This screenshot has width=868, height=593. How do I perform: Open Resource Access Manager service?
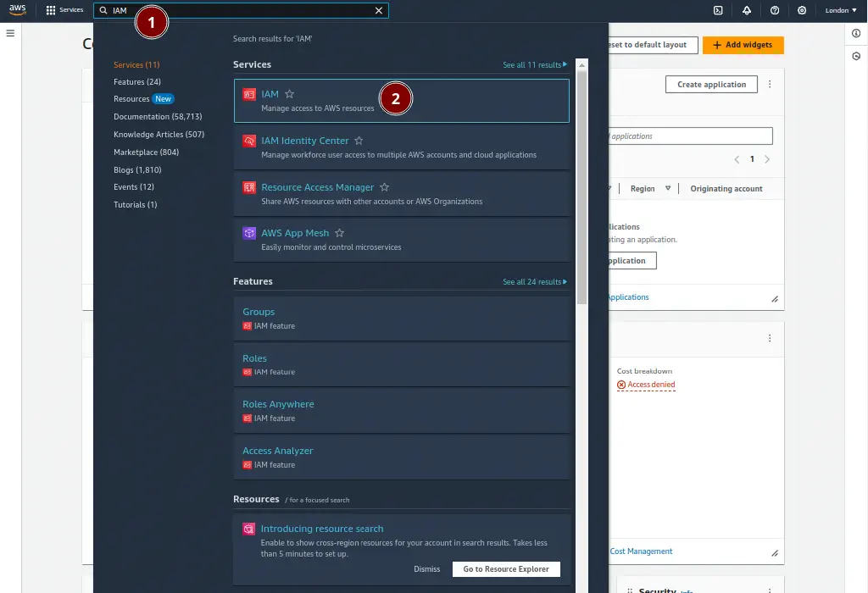click(x=401, y=194)
